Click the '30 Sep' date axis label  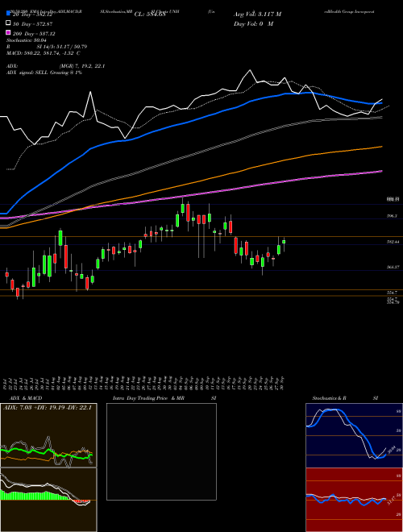click(x=282, y=384)
